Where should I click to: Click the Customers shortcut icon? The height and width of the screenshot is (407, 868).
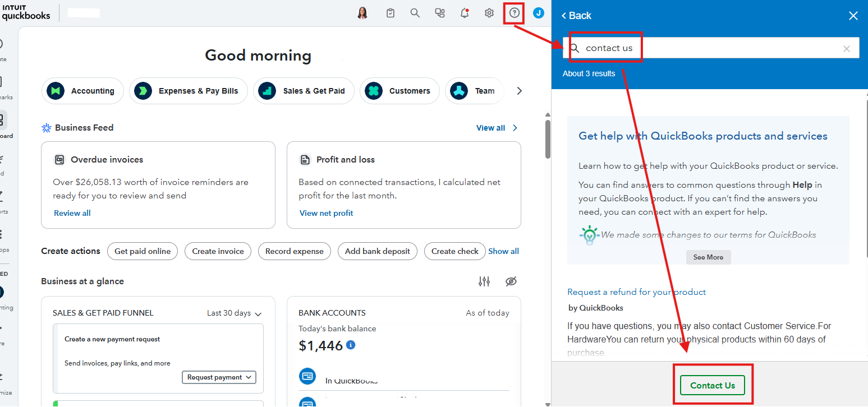point(374,91)
